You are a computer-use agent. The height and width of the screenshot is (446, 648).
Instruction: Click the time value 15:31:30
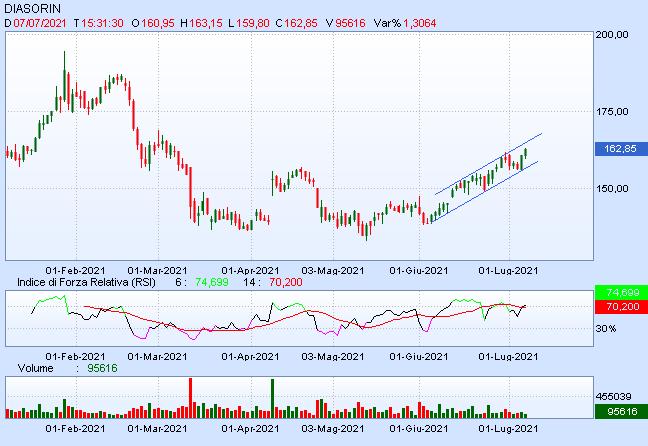click(x=102, y=23)
